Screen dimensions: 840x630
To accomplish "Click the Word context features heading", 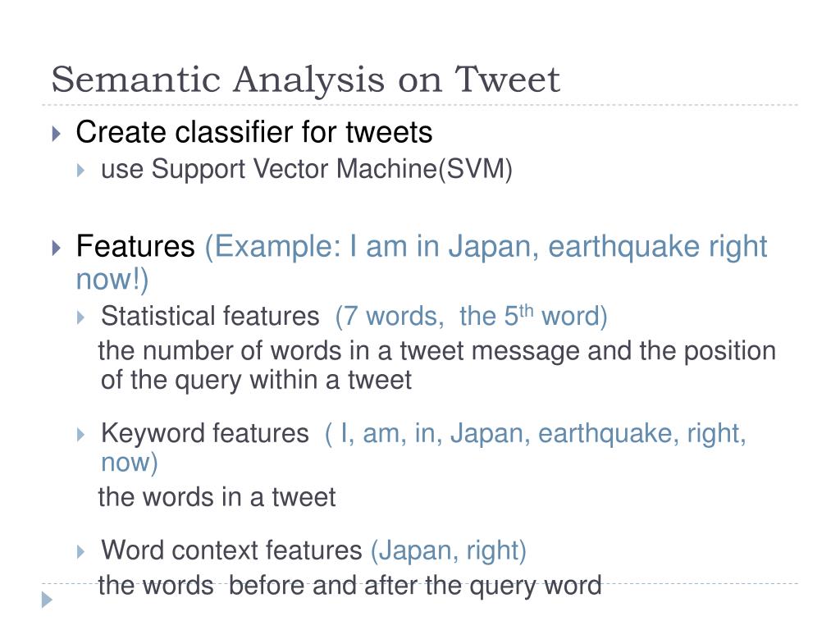I will tap(231, 550).
